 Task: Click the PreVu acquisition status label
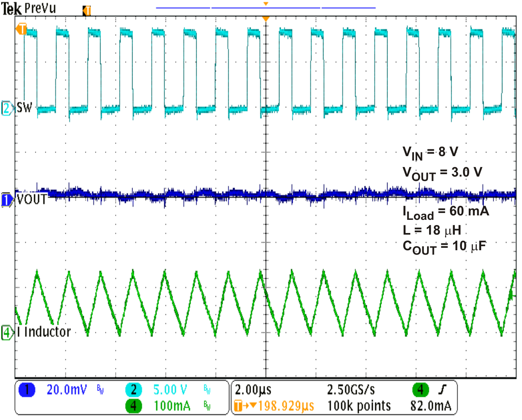tap(40, 8)
